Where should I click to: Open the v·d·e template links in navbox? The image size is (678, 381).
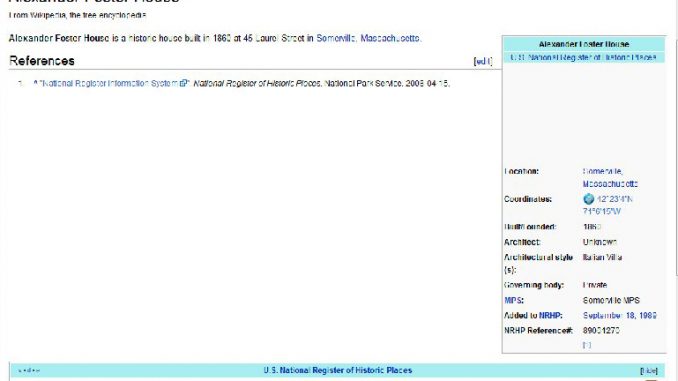pyautogui.click(x=29, y=371)
